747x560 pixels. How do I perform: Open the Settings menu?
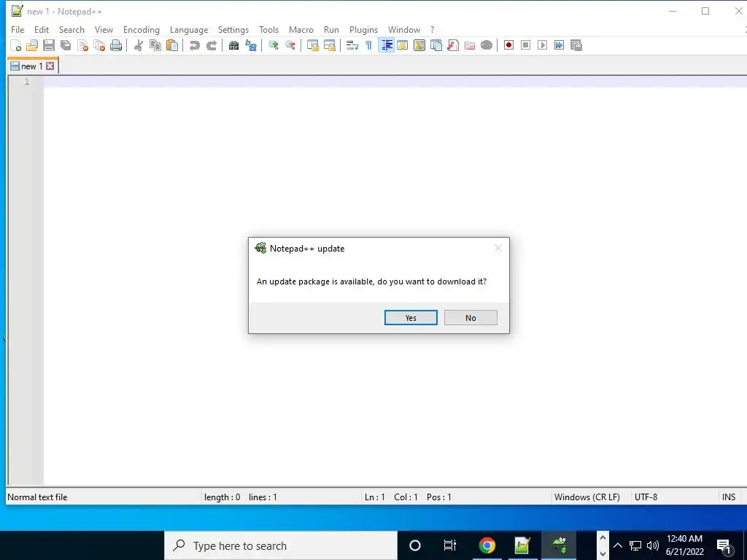click(233, 29)
